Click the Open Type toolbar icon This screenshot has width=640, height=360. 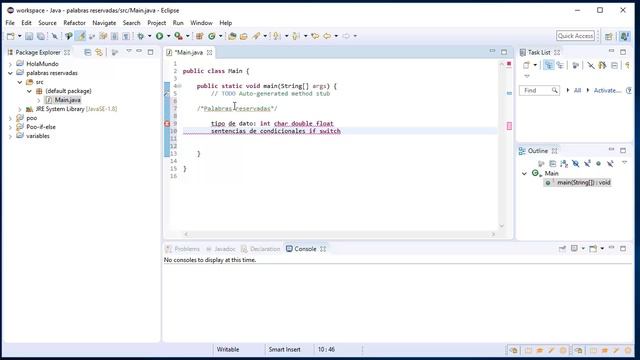point(232,36)
